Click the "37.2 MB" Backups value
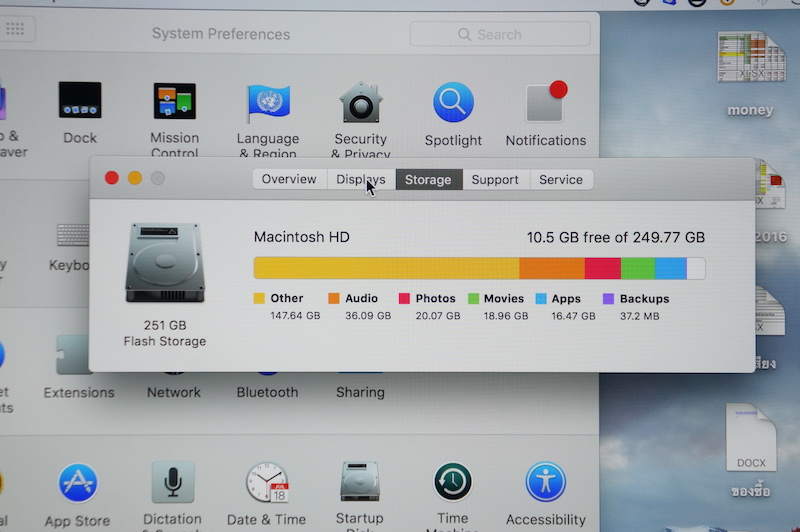Image resolution: width=800 pixels, height=532 pixels. pyautogui.click(x=639, y=316)
